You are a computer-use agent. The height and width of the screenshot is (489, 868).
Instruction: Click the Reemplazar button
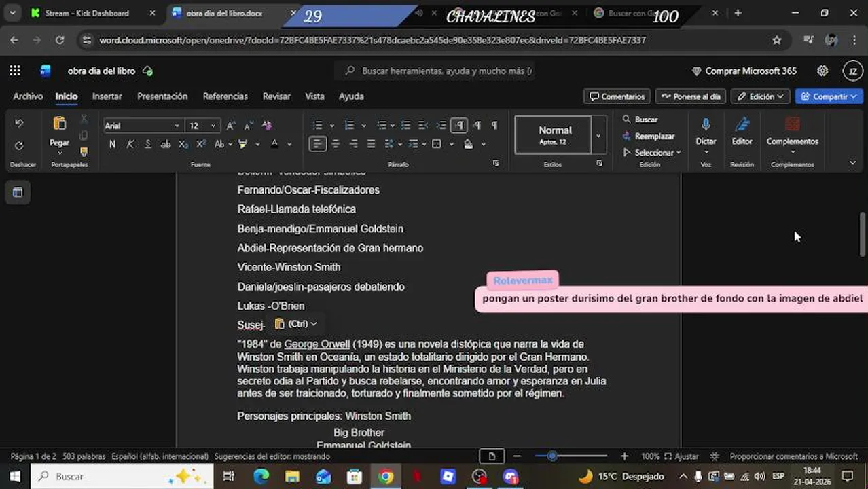[649, 137]
